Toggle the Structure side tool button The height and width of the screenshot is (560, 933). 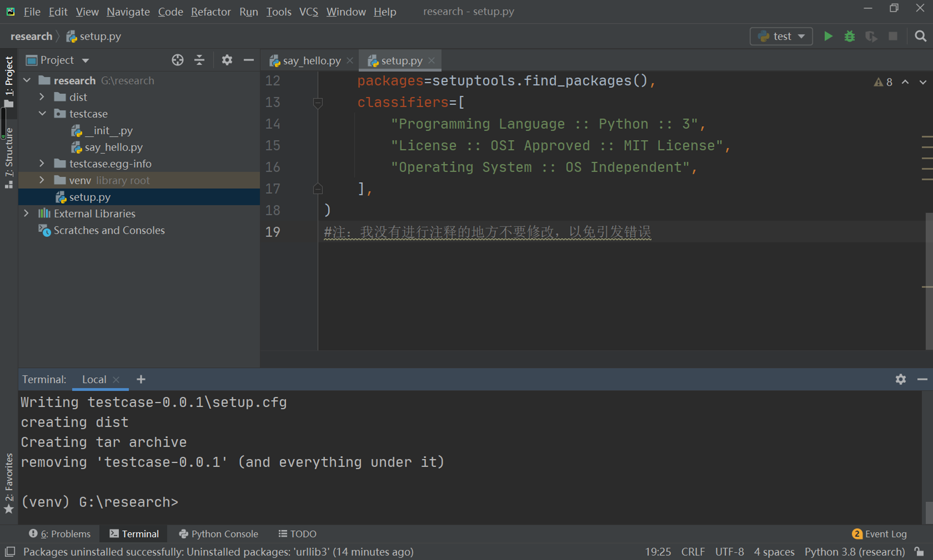(9, 158)
